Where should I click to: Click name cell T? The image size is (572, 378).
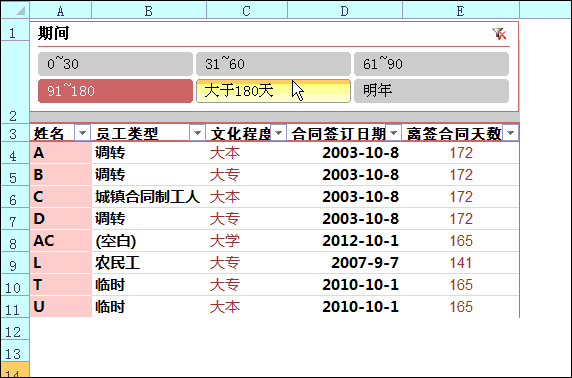point(61,285)
